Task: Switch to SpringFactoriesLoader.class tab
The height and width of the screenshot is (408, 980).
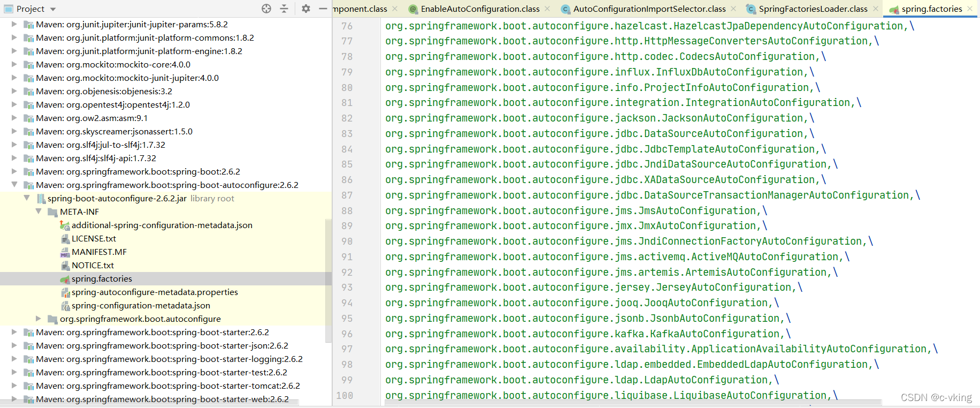Action: click(813, 9)
